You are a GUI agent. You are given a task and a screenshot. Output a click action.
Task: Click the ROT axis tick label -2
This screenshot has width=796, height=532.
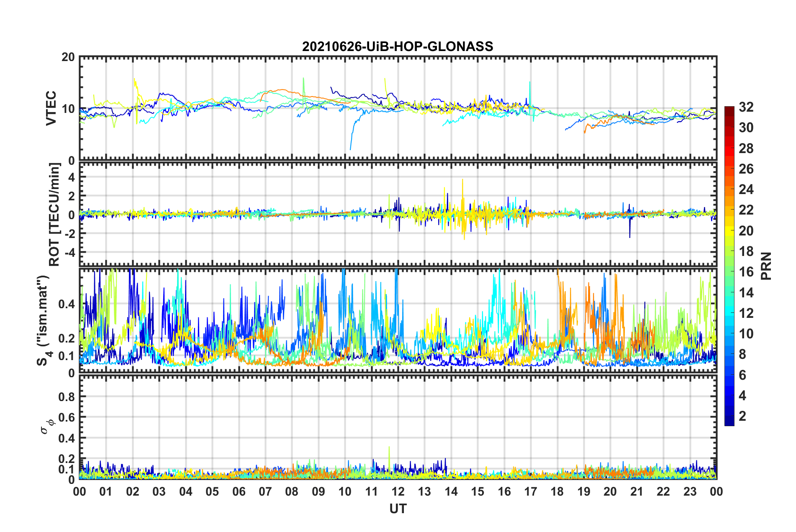(69, 233)
